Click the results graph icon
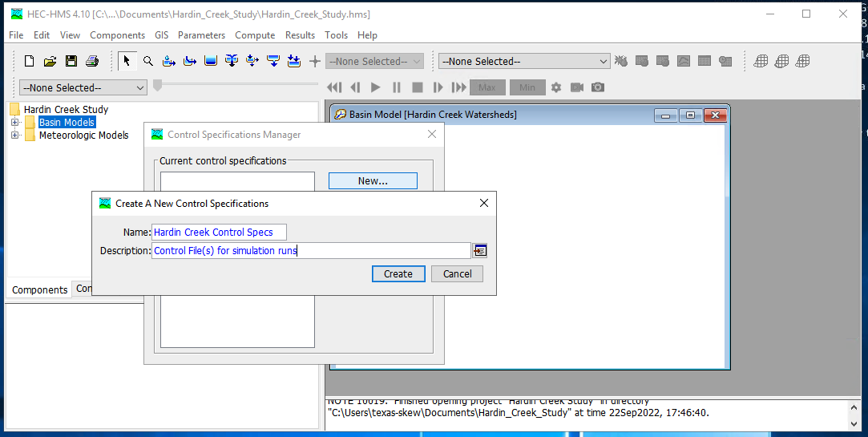Viewport: 868px width, 437px height. coord(684,62)
